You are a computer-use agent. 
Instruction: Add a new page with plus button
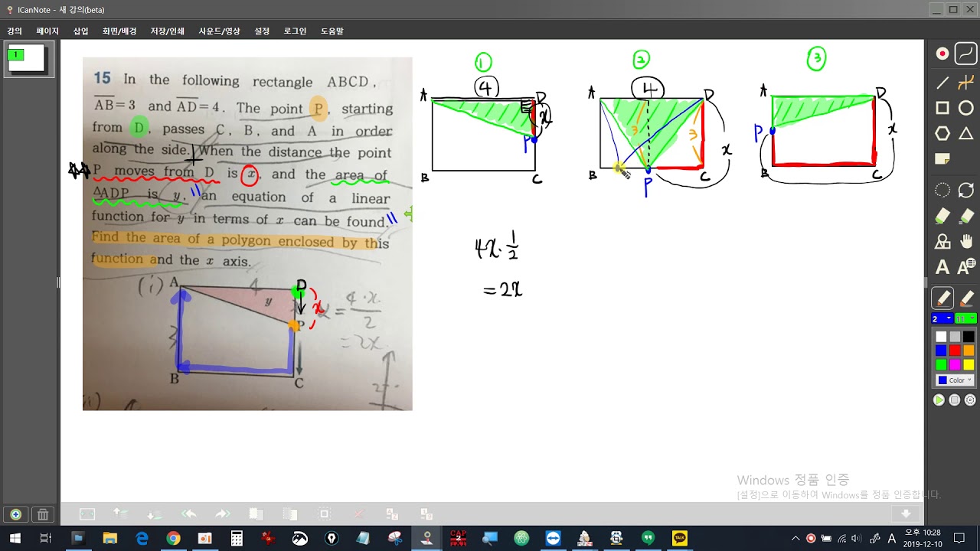15,514
